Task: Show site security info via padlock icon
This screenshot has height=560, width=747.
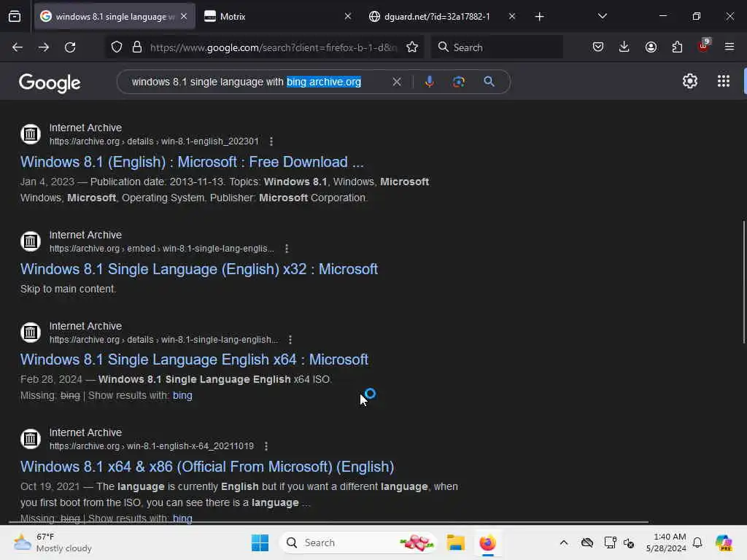Action: click(x=137, y=47)
